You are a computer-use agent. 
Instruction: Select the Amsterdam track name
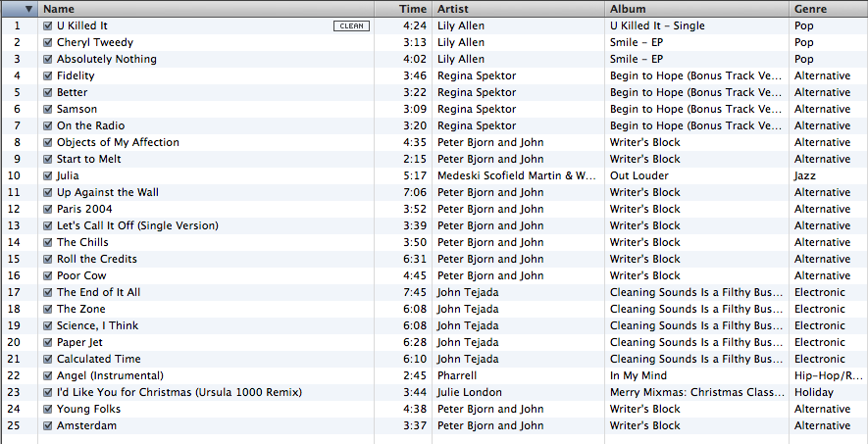[x=87, y=425]
